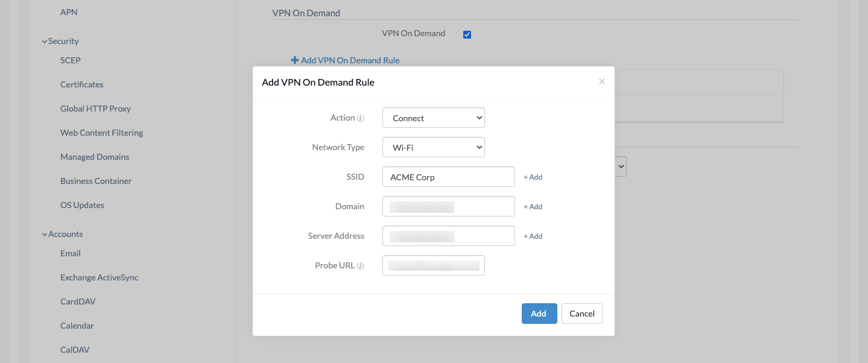Click the SSID field containing ACME Corp

point(448,177)
